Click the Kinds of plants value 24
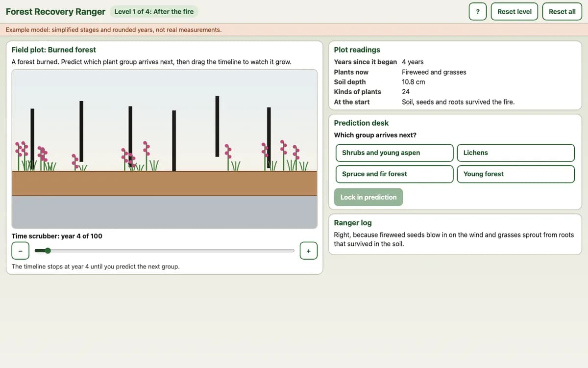The height and width of the screenshot is (368, 588). [406, 92]
